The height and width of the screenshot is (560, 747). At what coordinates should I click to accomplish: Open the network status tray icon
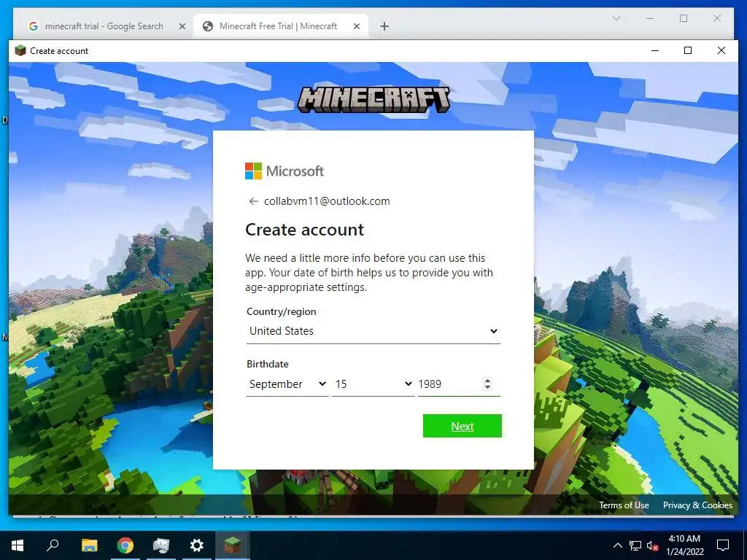point(635,545)
